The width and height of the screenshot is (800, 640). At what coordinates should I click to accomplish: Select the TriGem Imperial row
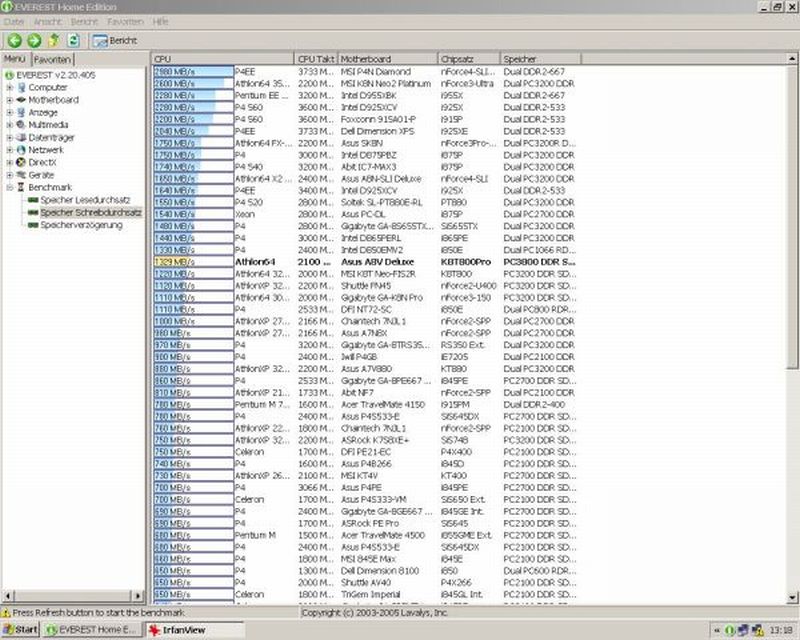coord(365,595)
